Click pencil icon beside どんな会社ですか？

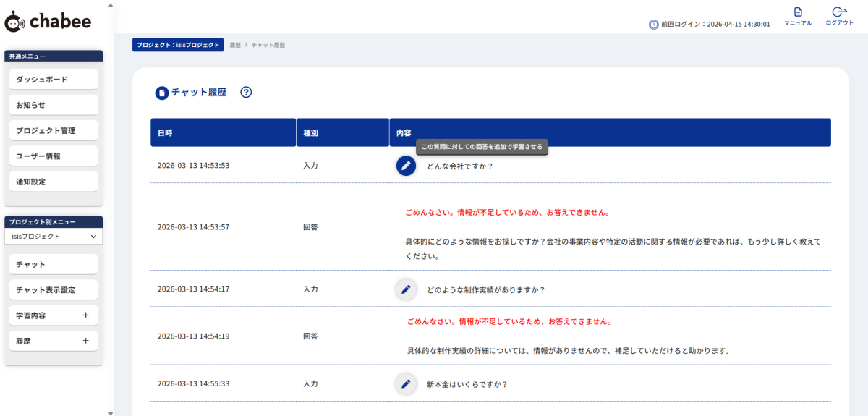pyautogui.click(x=406, y=166)
